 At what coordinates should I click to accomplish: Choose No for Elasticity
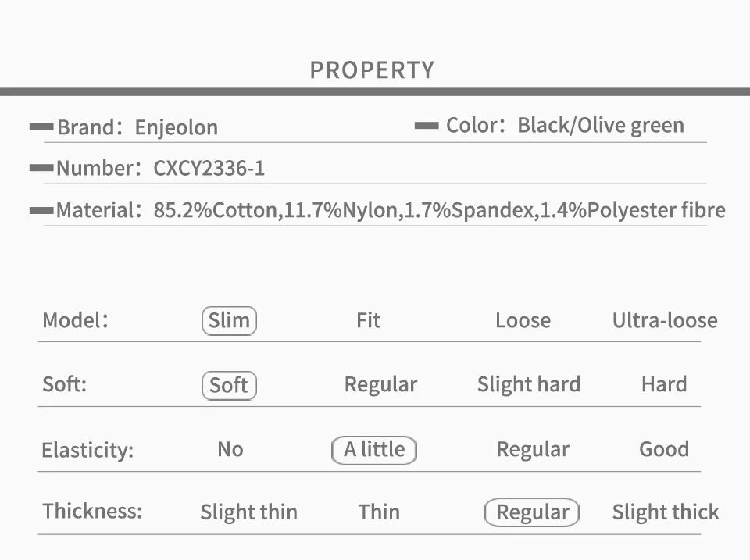click(230, 450)
